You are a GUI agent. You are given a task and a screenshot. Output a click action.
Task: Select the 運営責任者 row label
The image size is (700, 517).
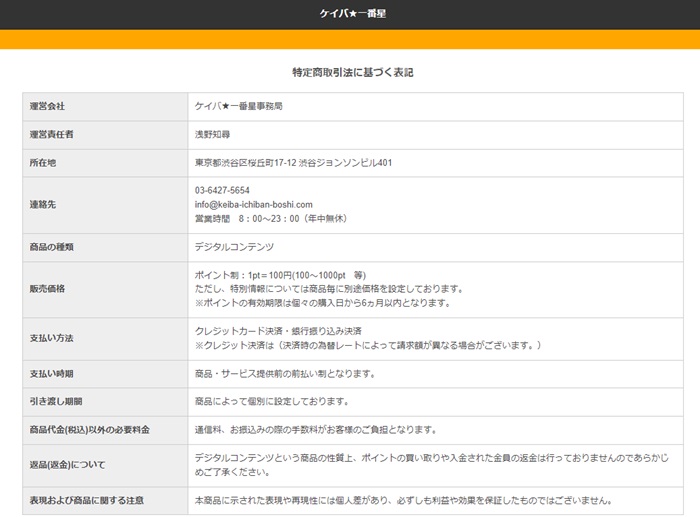(51, 134)
